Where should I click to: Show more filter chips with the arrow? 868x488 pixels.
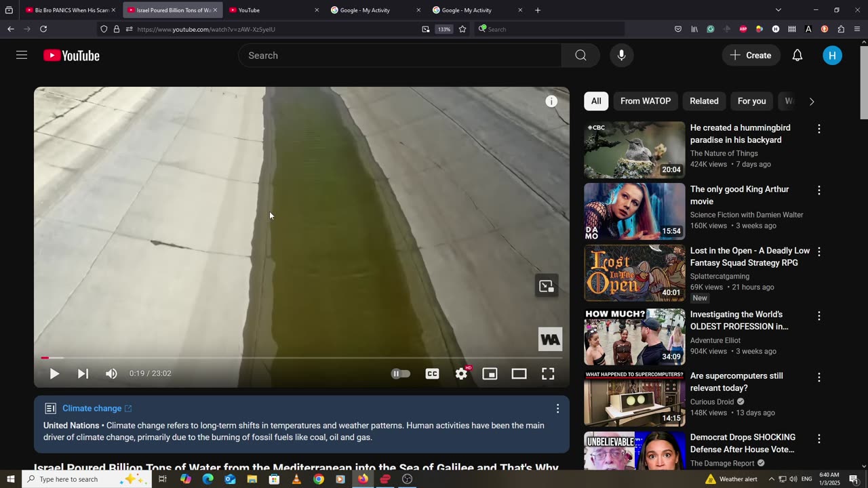[x=812, y=102]
